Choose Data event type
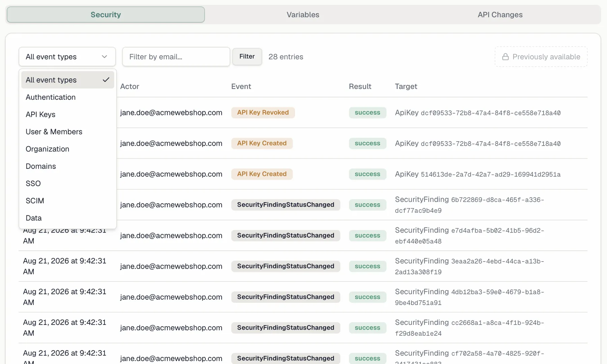 pyautogui.click(x=67, y=218)
